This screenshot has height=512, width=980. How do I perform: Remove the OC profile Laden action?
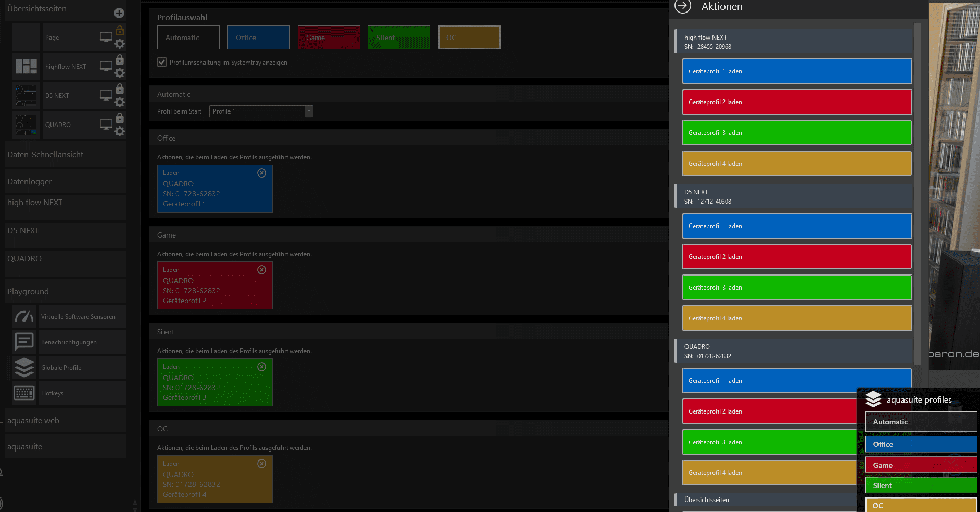[x=262, y=464]
